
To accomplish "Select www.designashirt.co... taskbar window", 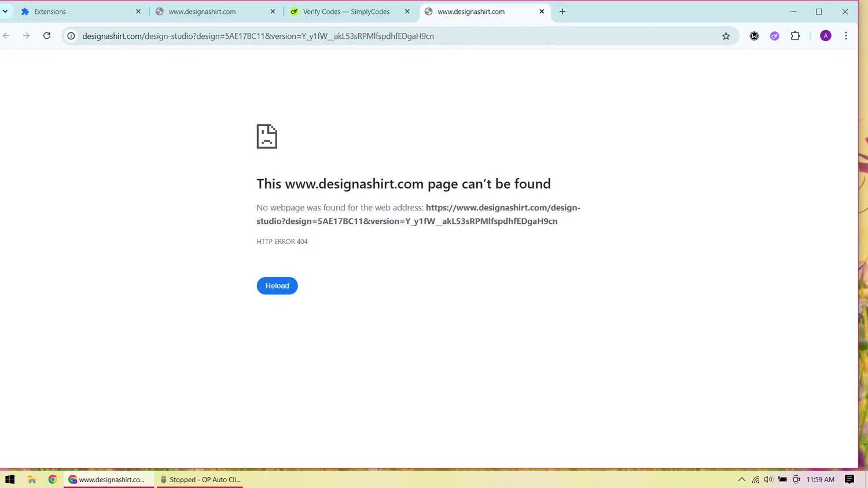I will point(109,479).
